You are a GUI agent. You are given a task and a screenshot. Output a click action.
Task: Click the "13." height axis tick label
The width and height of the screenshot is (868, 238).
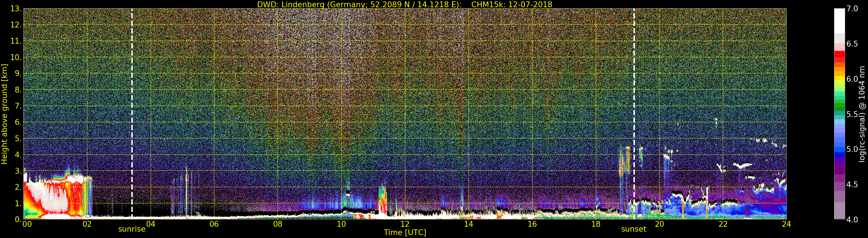(16, 9)
